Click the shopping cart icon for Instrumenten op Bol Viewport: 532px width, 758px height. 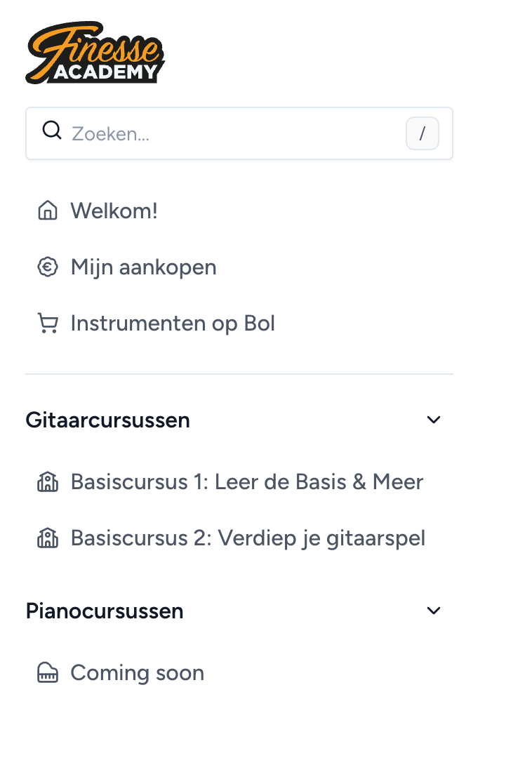click(x=48, y=323)
